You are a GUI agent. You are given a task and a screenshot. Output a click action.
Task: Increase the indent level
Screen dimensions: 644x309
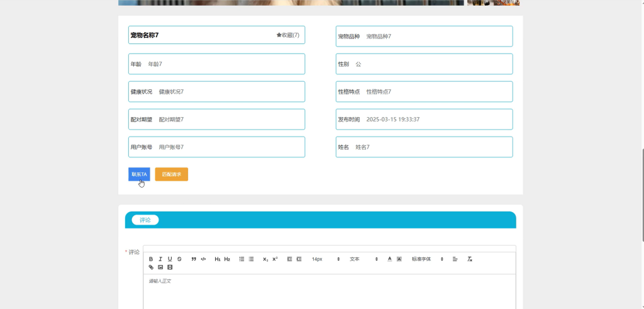pyautogui.click(x=299, y=259)
